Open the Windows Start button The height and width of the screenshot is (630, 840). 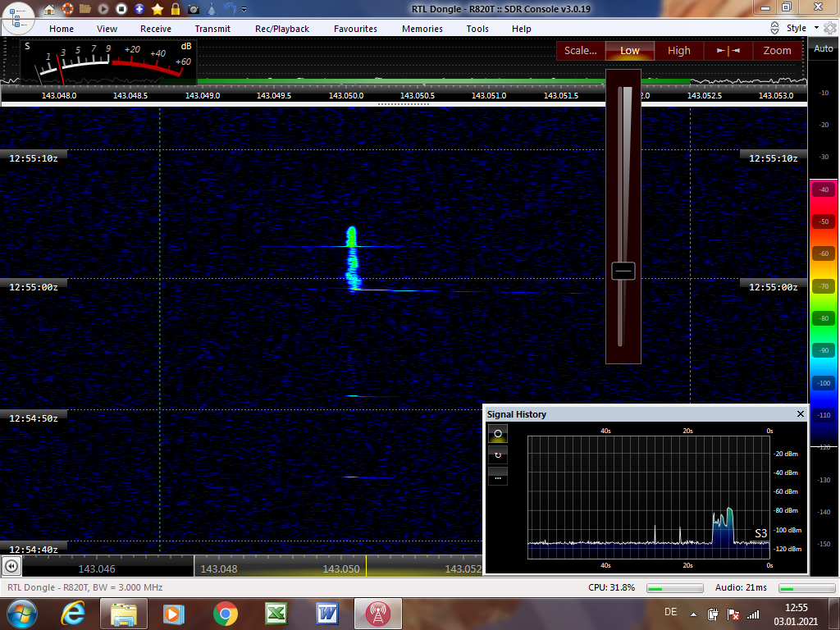[21, 614]
